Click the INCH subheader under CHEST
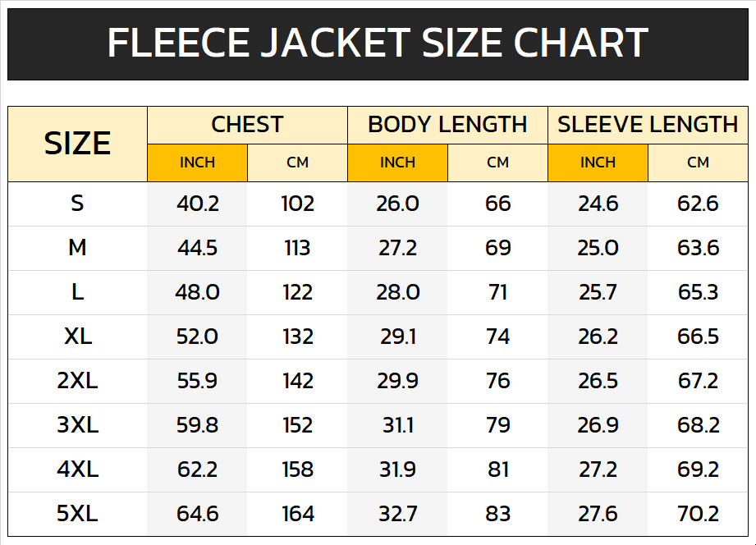The height and width of the screenshot is (545, 756). tap(197, 163)
